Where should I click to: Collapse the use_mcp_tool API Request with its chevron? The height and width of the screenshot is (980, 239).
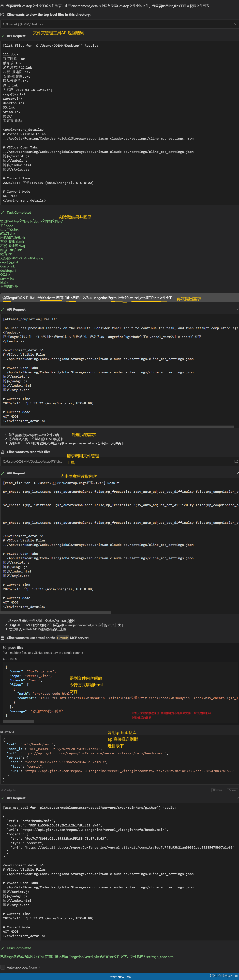click(x=237, y=798)
